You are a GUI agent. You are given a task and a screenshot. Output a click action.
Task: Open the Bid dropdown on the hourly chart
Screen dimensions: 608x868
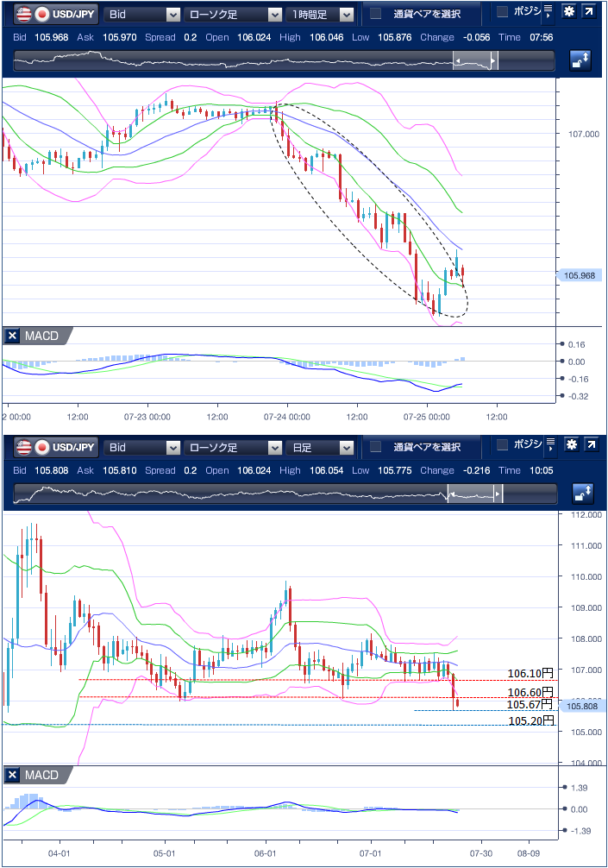click(141, 14)
